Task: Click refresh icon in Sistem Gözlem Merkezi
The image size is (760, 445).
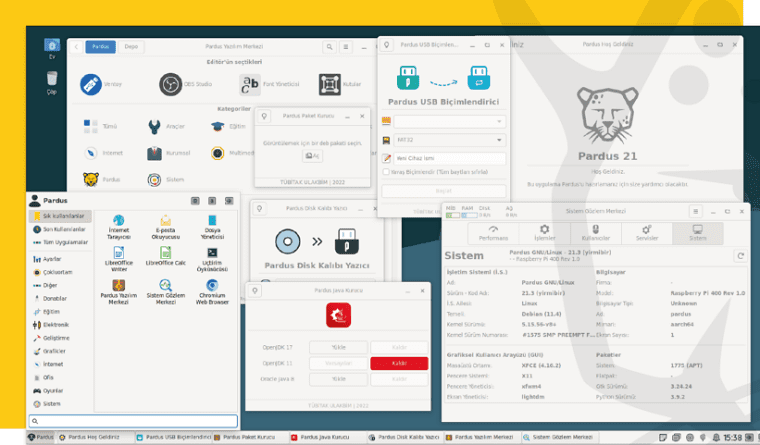Action: pyautogui.click(x=740, y=256)
